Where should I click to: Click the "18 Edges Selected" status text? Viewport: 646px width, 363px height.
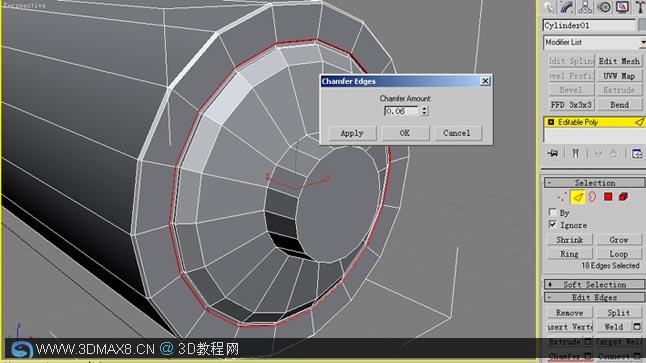[610, 266]
